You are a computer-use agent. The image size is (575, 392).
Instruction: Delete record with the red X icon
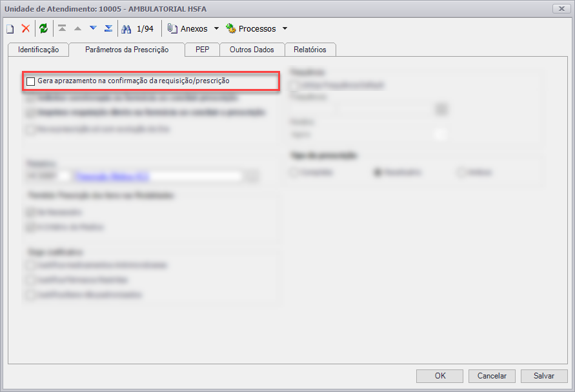(26, 28)
